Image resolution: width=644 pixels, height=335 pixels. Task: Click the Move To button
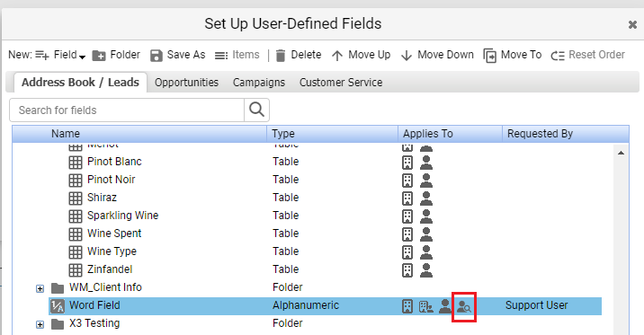pos(512,55)
